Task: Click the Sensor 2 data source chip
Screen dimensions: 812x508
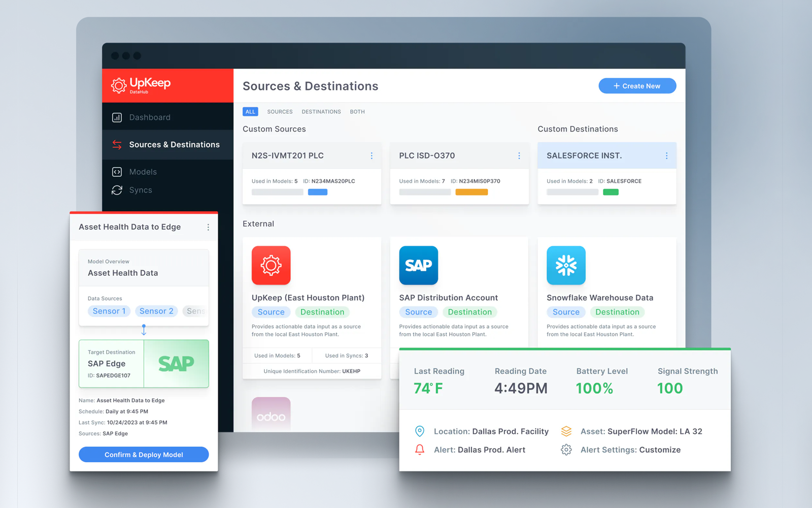Action: [x=156, y=311]
